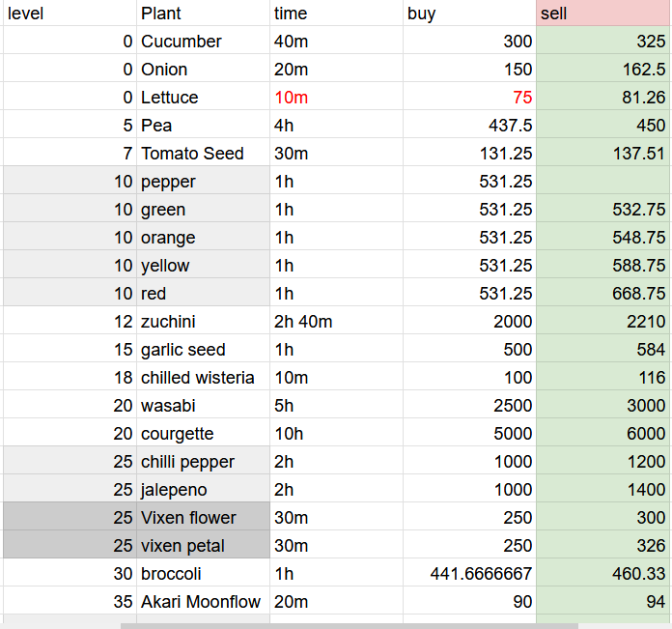
Task: Select the "Tomato Seed" cell
Action: coord(203,154)
